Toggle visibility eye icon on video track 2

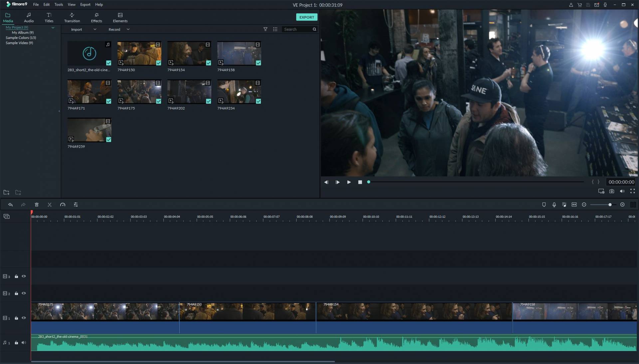(24, 293)
